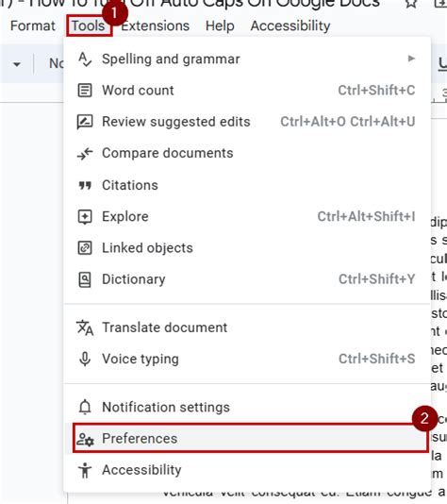
Task: Star the document title
Action: point(411,4)
